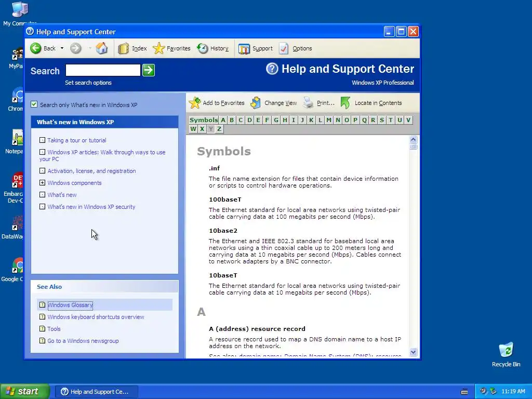Jump to glossary letter V
This screenshot has height=399, width=532.
(408, 120)
